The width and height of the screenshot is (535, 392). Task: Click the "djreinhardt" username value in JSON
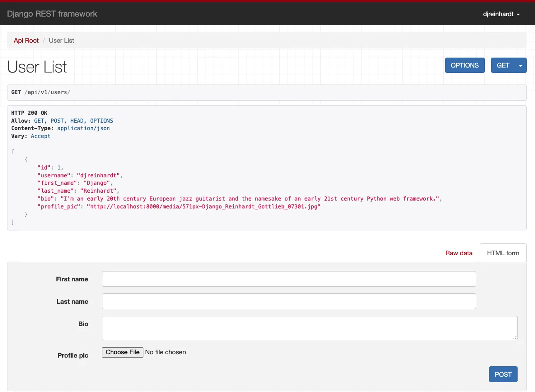[x=98, y=175]
